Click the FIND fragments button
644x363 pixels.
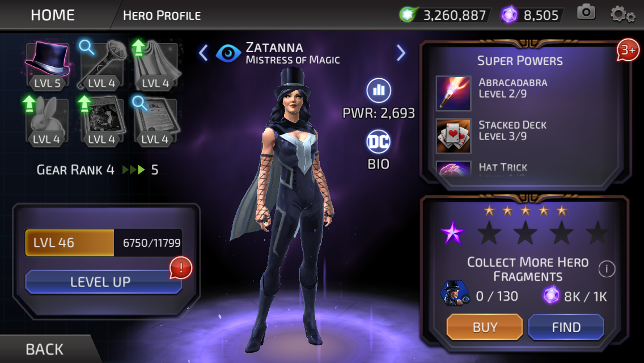(x=566, y=327)
